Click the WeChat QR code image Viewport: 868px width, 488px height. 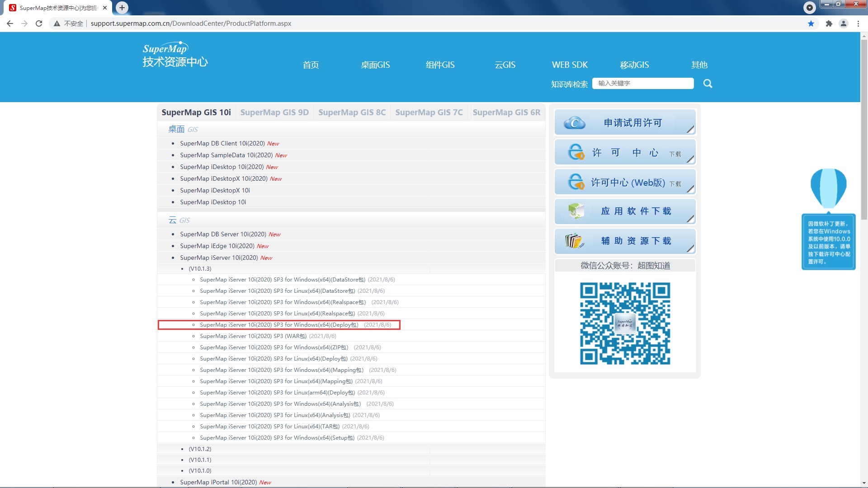point(625,324)
